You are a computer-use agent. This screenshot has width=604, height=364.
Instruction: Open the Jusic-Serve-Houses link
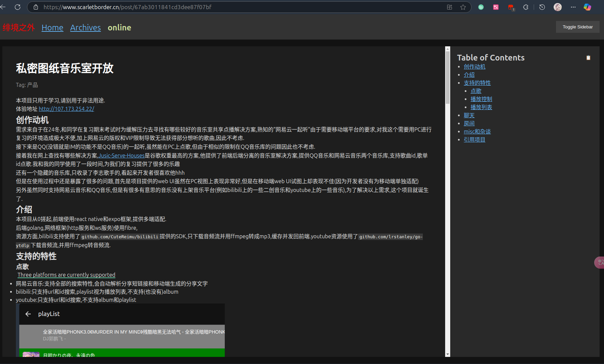(x=122, y=155)
